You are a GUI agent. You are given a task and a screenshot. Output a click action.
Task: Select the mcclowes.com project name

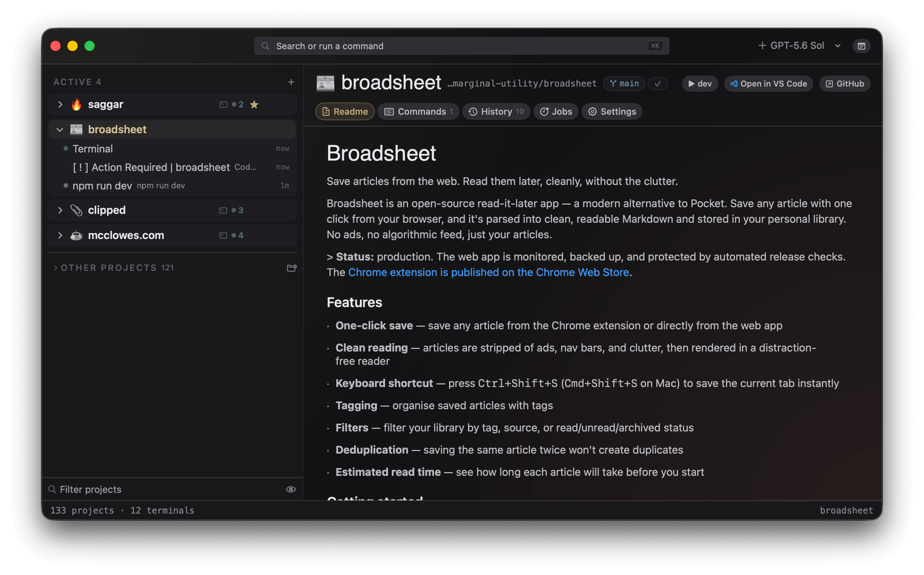click(x=126, y=235)
